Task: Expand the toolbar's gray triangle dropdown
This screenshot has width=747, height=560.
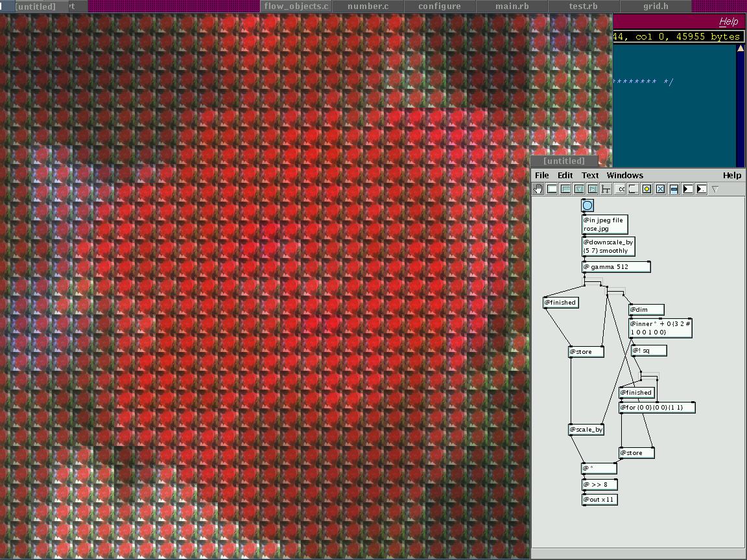Action: click(715, 189)
